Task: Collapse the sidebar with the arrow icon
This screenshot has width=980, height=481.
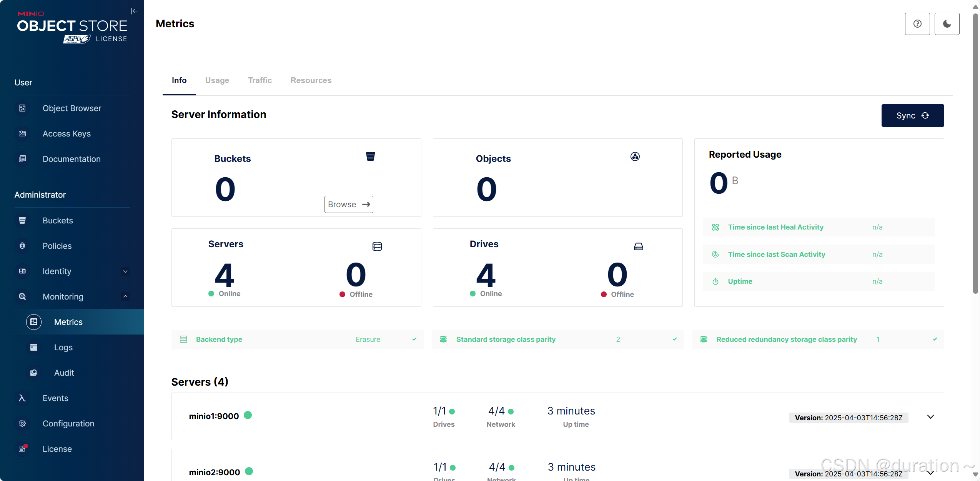Action: click(134, 11)
